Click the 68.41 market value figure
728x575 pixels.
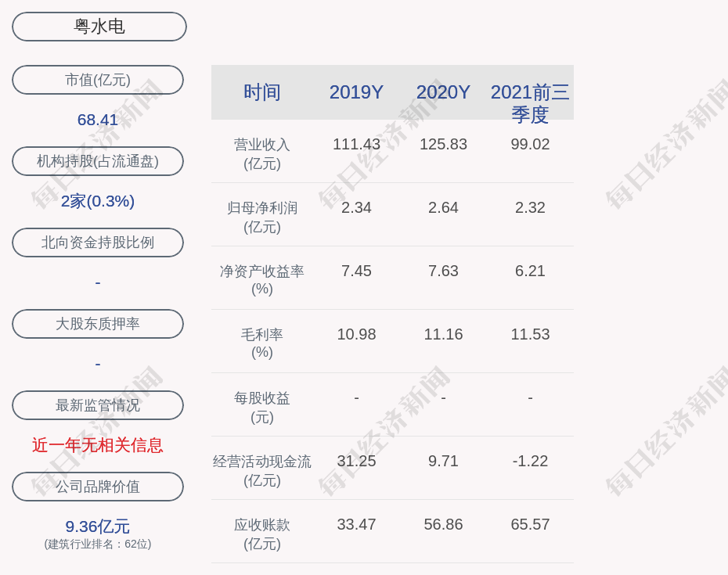pos(98,120)
